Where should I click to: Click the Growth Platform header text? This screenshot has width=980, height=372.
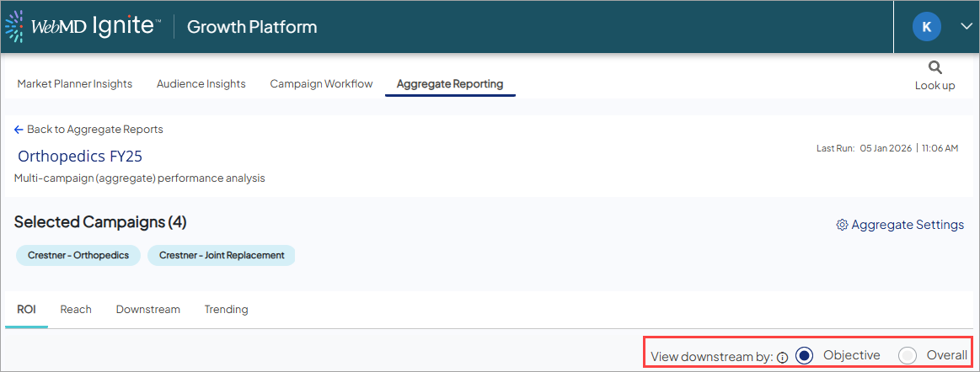click(x=252, y=27)
